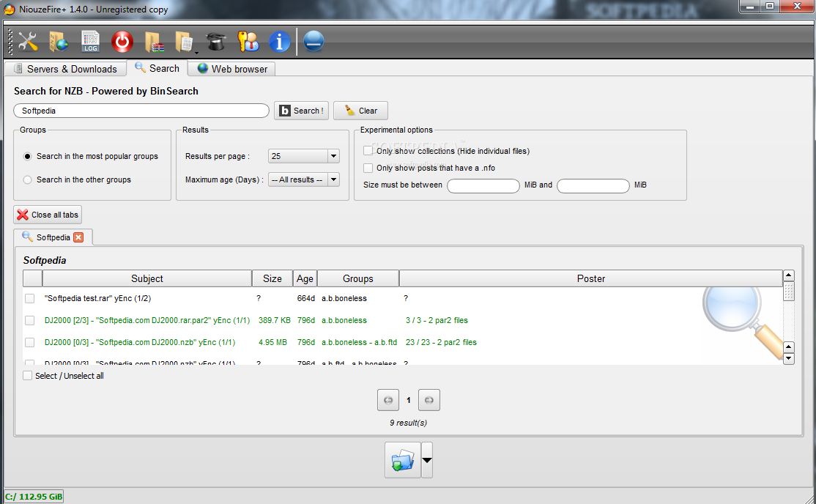
Task: Click the 23 / 23 - 2 par2 files text
Action: pyautogui.click(x=441, y=342)
